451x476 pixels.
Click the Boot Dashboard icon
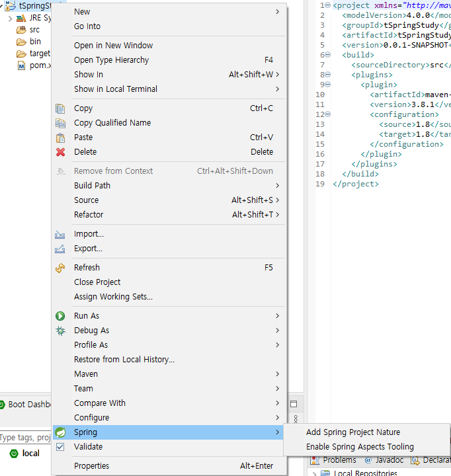(2, 405)
